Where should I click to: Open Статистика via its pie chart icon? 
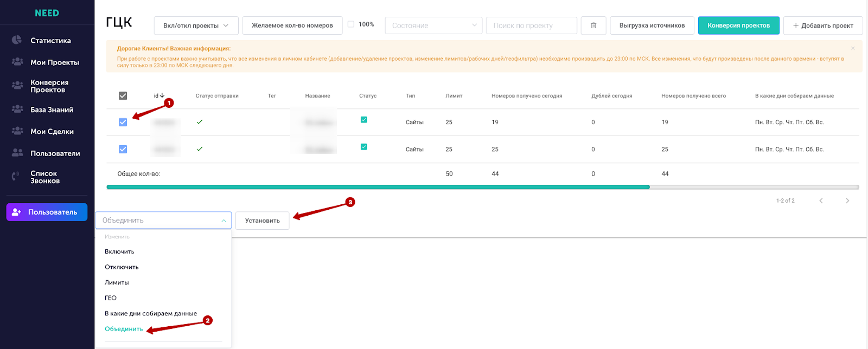pos(17,40)
